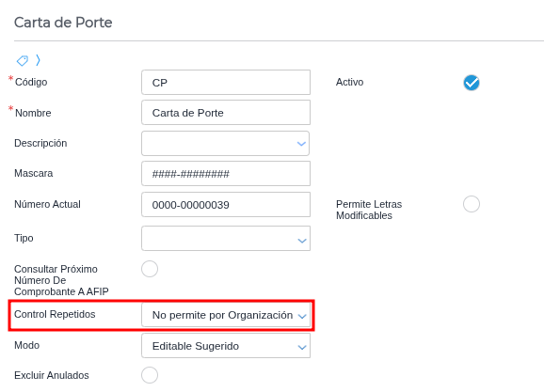Open the Descripción dropdown
Screen dimensions: 544x392
(x=226, y=143)
